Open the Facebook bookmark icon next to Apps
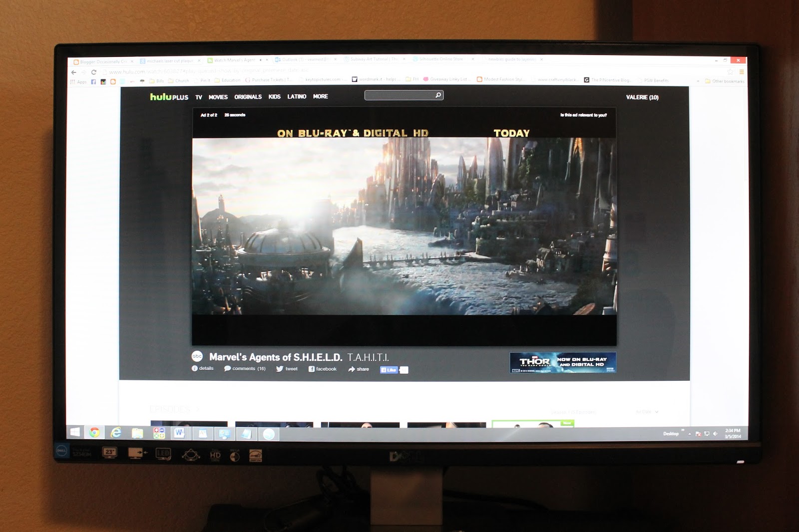799x532 pixels. (x=93, y=82)
